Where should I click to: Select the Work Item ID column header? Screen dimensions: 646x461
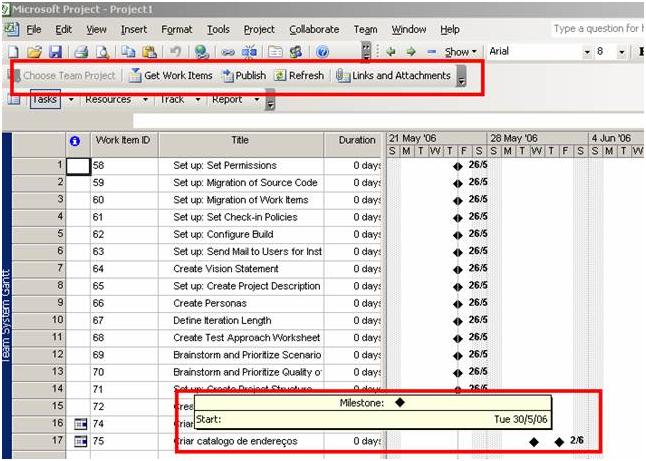pyautogui.click(x=123, y=141)
